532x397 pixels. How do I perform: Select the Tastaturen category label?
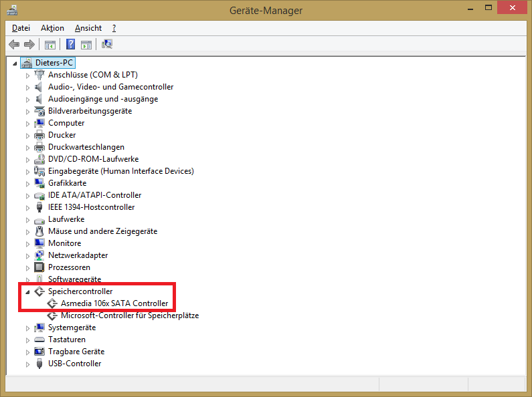pyautogui.click(x=67, y=340)
